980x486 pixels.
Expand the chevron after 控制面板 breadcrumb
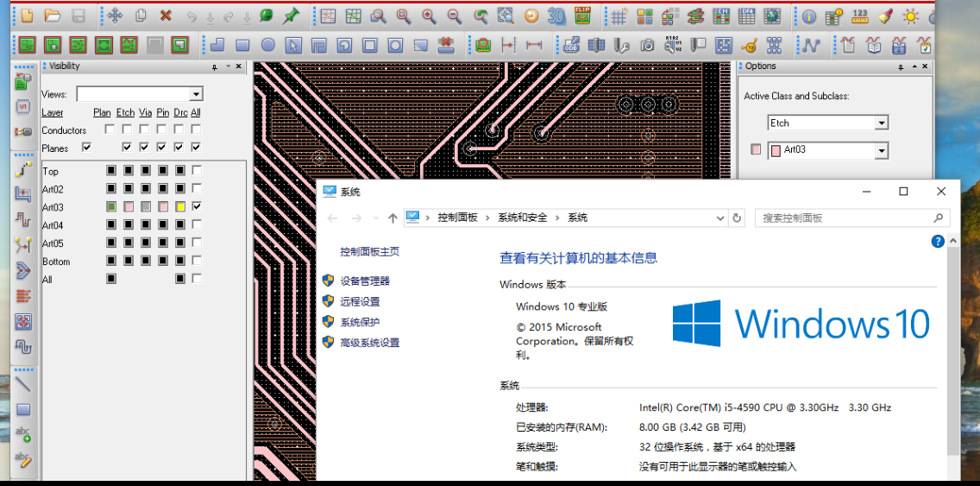pyautogui.click(x=488, y=218)
